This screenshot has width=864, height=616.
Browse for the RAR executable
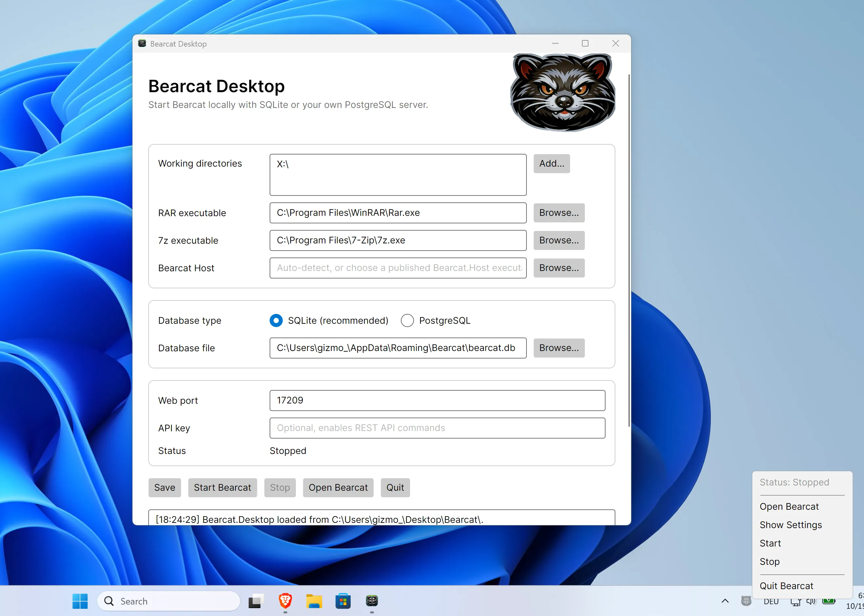pos(559,213)
